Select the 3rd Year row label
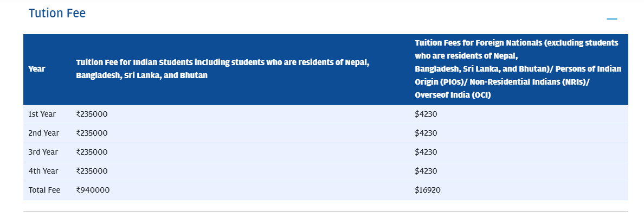Viewport: 644px width, 216px height. click(x=43, y=152)
